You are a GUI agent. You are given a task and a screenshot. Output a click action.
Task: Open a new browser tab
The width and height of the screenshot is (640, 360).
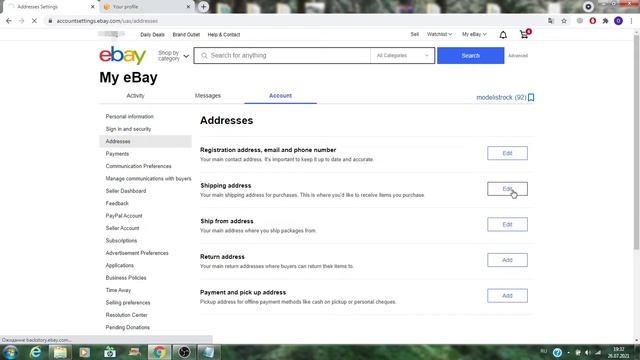[x=203, y=7]
